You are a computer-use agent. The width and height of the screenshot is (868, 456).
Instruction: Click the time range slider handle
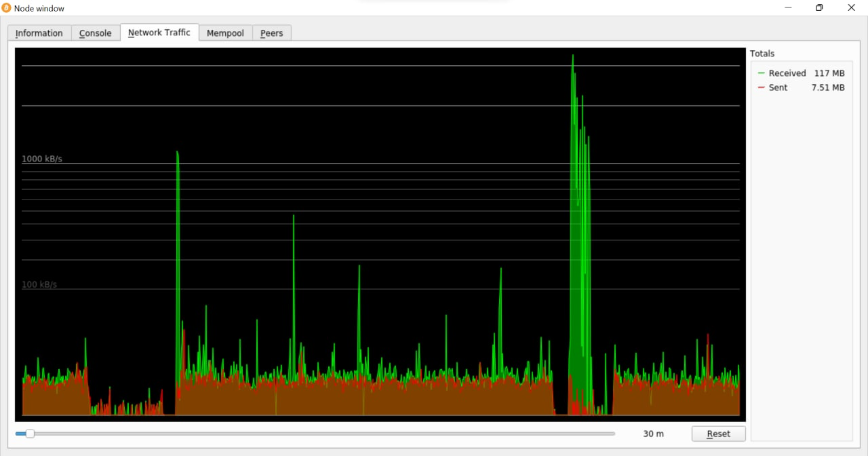(x=30, y=434)
